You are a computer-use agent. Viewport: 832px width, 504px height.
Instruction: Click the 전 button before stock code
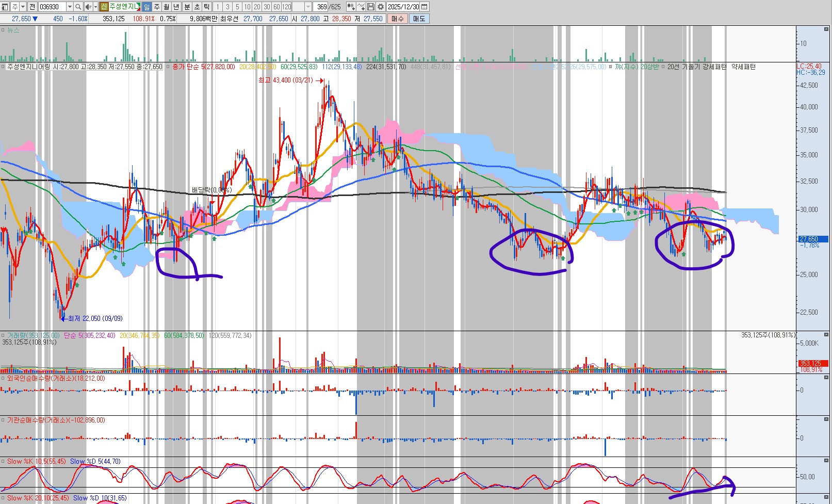[x=32, y=7]
